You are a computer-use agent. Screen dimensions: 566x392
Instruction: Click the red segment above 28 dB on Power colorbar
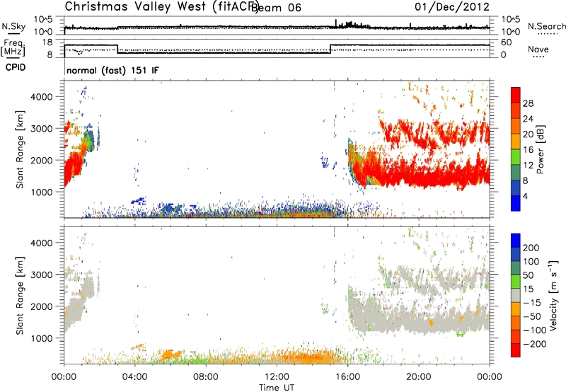point(516,95)
